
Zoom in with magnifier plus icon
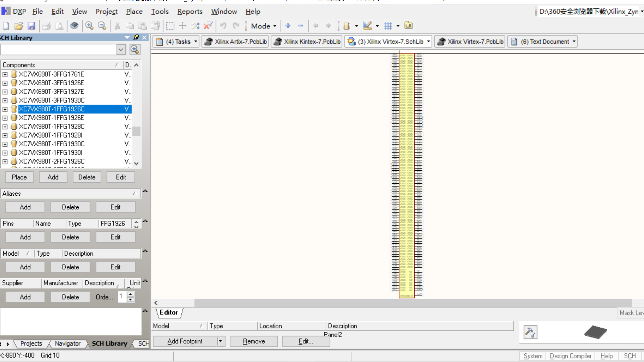[x=89, y=26]
